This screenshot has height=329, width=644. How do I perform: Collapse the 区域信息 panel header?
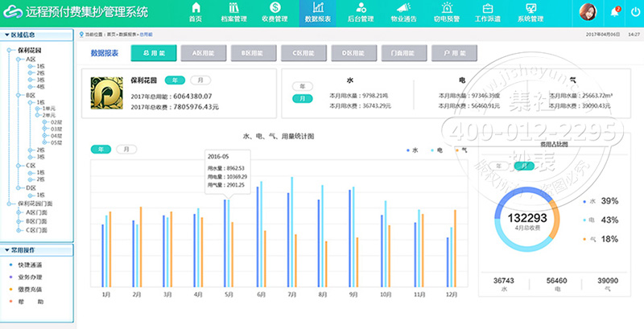(x=36, y=35)
